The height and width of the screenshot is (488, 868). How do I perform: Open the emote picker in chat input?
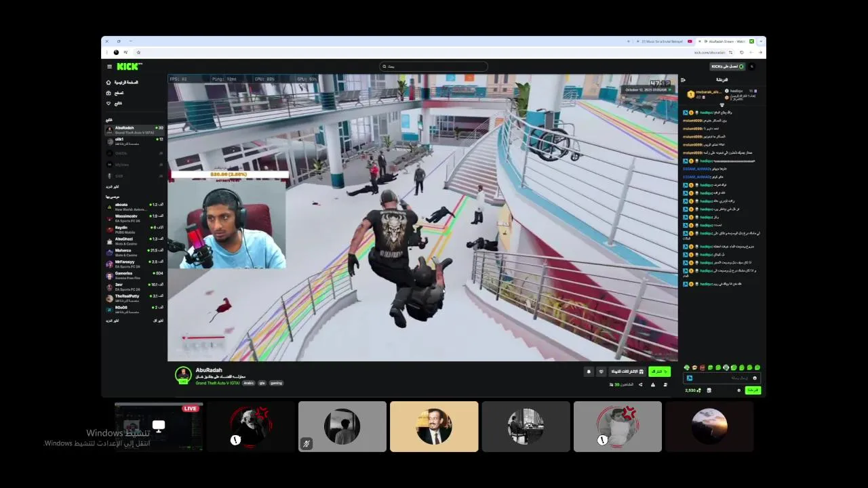[x=755, y=378]
